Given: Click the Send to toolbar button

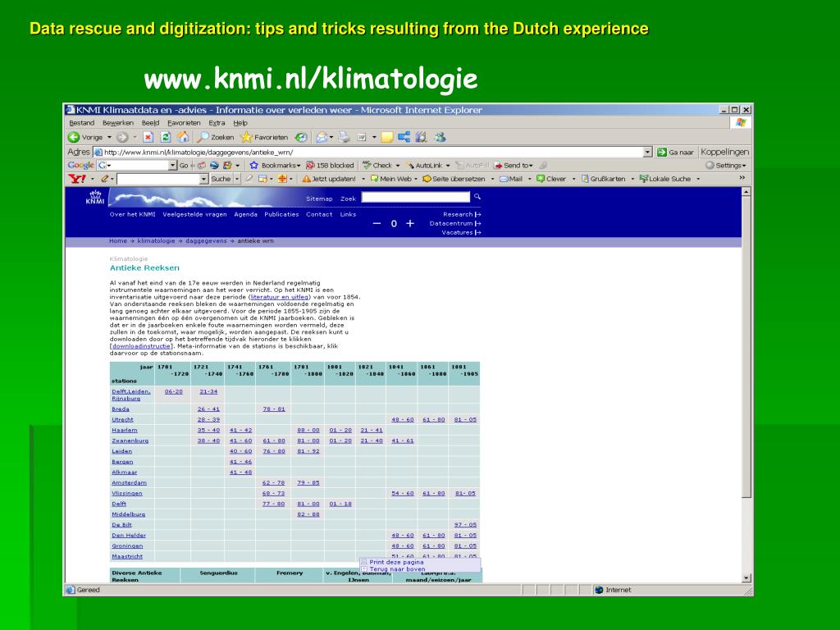Looking at the screenshot, I should point(514,165).
